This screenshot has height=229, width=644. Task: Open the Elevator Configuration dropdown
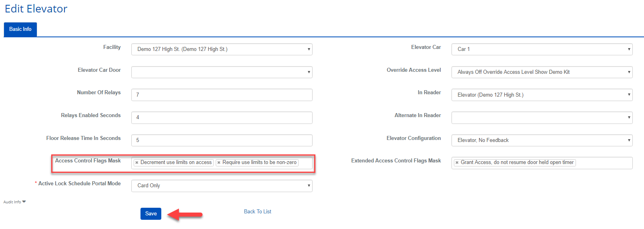542,140
